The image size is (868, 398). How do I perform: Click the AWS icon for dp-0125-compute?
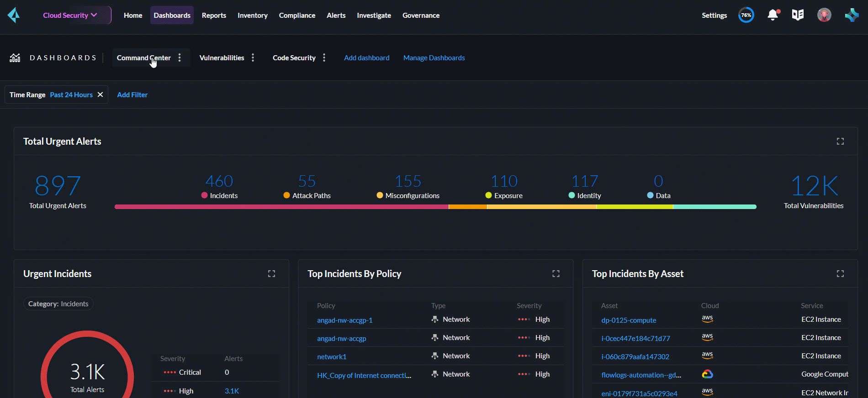[707, 319]
